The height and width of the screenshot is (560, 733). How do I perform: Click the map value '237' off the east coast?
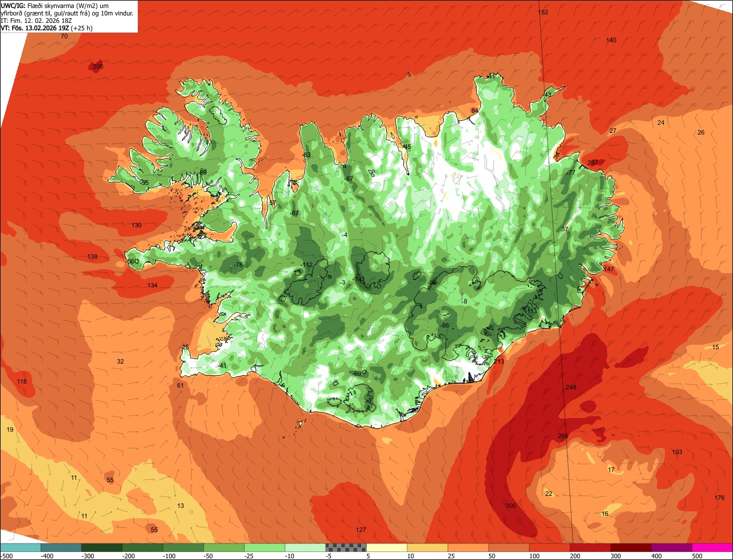pyautogui.click(x=593, y=163)
